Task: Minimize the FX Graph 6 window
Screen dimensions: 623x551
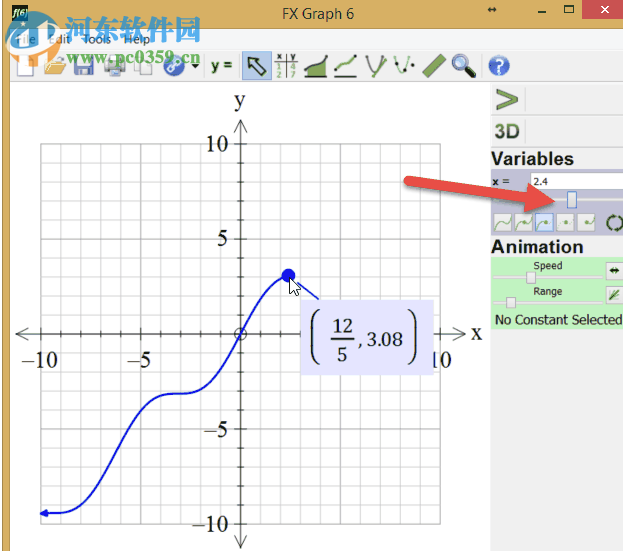Action: [542, 11]
